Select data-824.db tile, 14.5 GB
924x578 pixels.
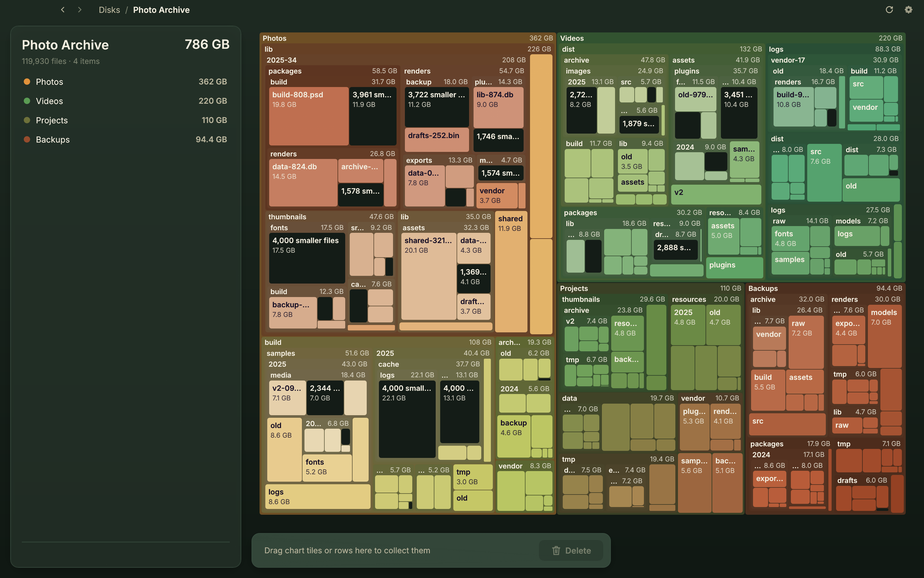tap(303, 183)
